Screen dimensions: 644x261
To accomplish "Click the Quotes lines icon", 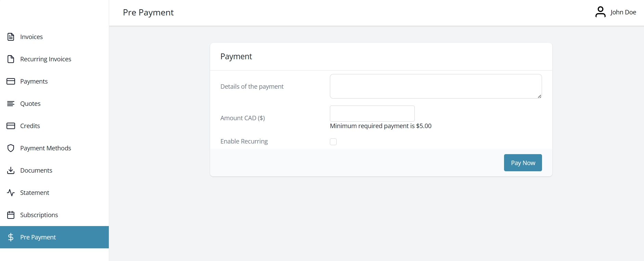I will tap(11, 103).
